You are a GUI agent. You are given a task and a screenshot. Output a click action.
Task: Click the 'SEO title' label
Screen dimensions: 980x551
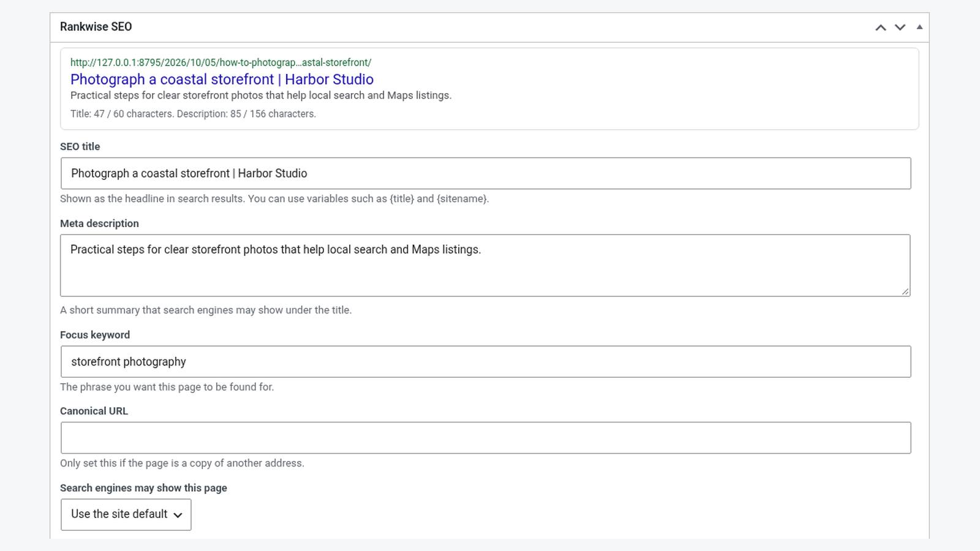click(x=80, y=146)
